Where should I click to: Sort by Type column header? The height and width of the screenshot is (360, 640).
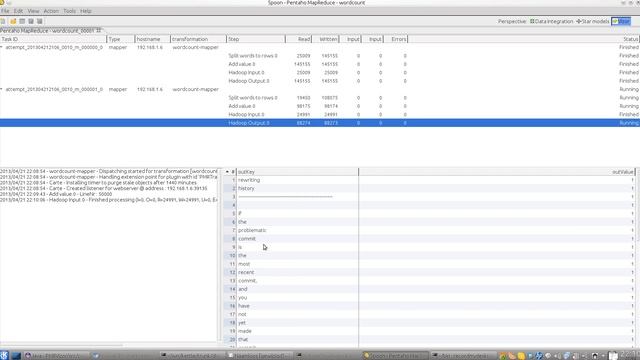click(121, 39)
